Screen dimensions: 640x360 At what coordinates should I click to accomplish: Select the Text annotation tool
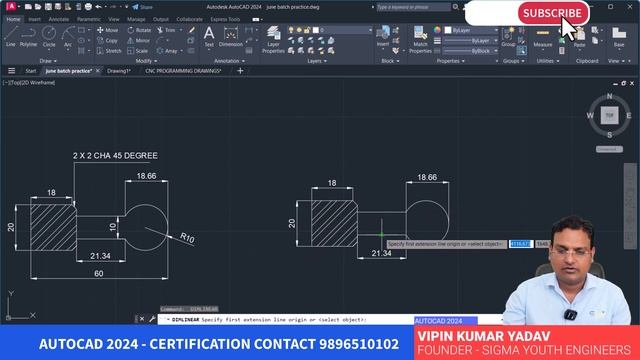point(209,37)
